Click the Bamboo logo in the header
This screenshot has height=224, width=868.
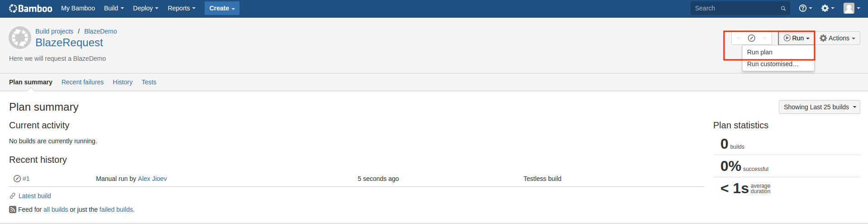pos(31,8)
